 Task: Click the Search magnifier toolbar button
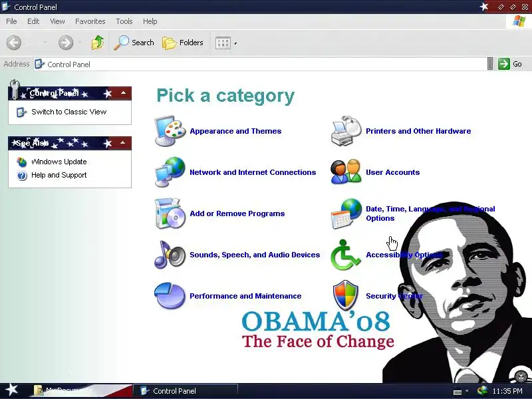[134, 43]
